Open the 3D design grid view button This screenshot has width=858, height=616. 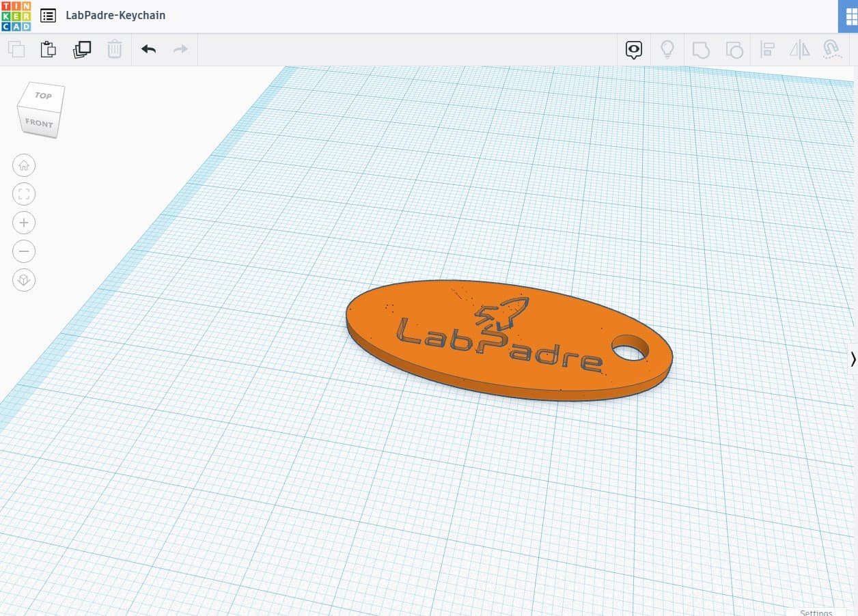point(848,16)
